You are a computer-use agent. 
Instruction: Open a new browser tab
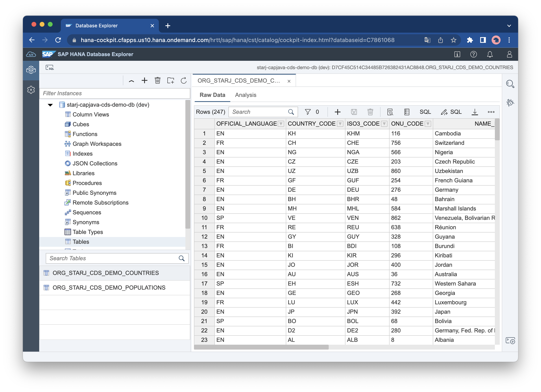(x=168, y=26)
